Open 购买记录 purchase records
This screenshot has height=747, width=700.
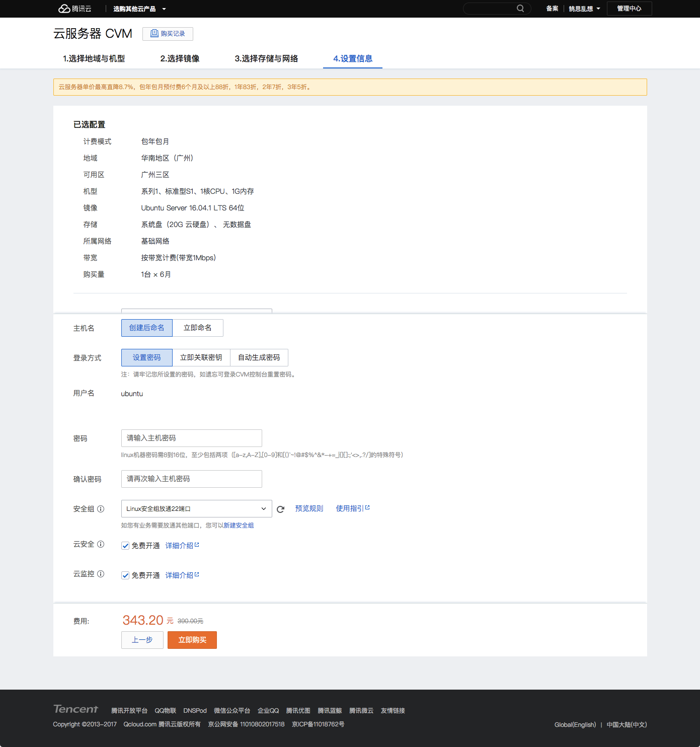168,34
